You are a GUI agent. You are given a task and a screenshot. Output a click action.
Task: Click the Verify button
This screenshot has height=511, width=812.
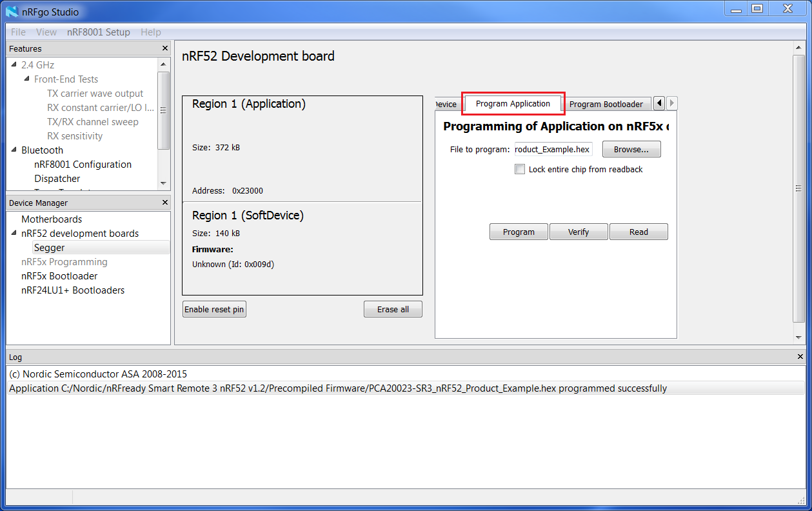[579, 232]
